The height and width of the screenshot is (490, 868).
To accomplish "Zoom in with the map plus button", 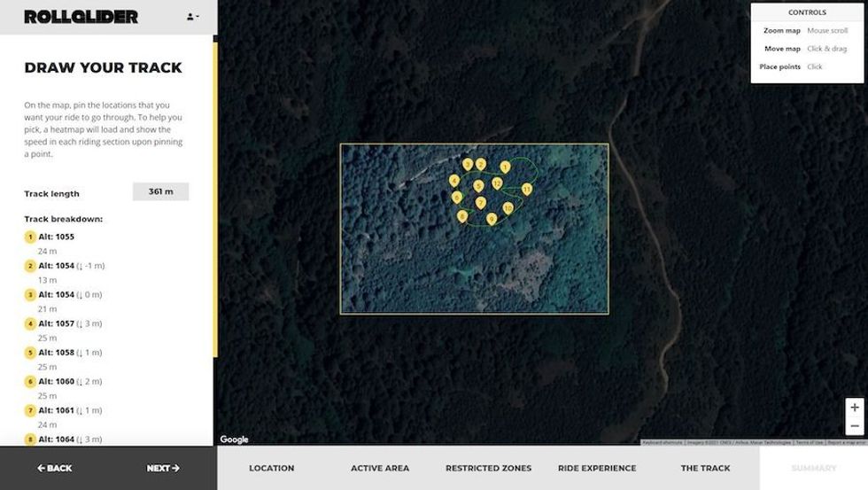I will (x=854, y=408).
